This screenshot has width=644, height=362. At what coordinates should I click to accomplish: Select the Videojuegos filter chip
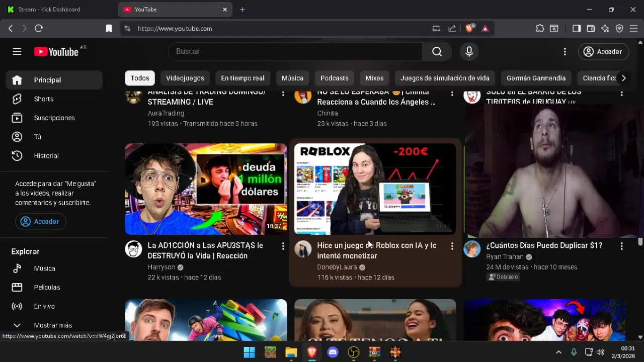[185, 78]
